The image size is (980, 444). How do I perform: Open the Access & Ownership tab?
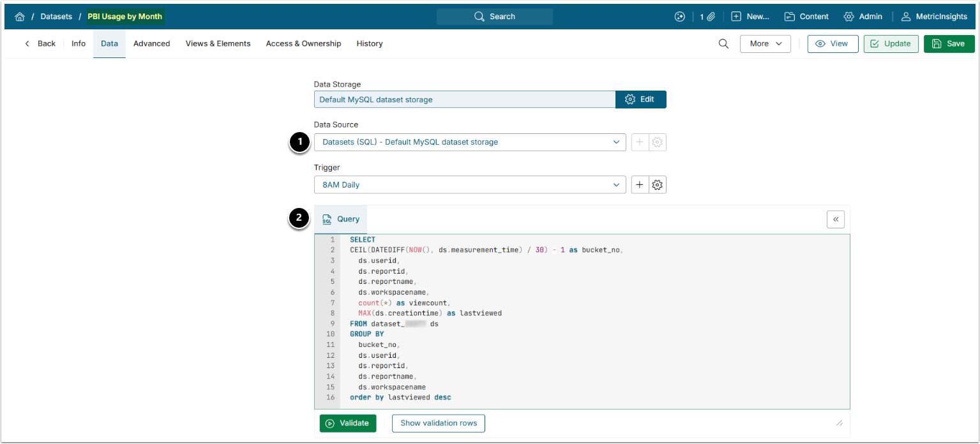(x=303, y=43)
